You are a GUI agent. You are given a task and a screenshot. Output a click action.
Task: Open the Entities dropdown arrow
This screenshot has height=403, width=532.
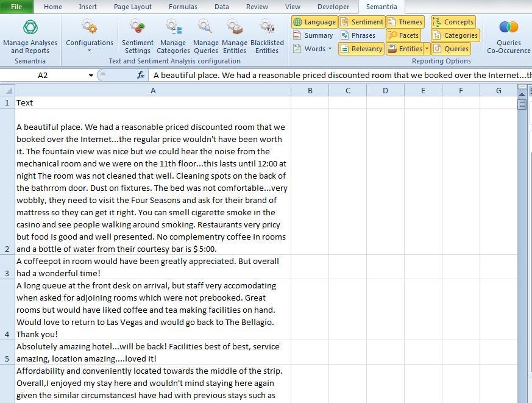click(x=427, y=48)
